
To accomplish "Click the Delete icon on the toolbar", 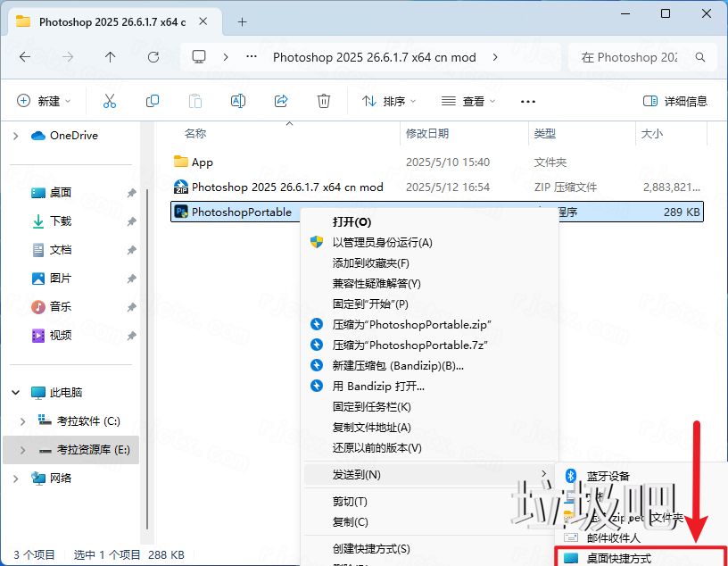I will 324,101.
